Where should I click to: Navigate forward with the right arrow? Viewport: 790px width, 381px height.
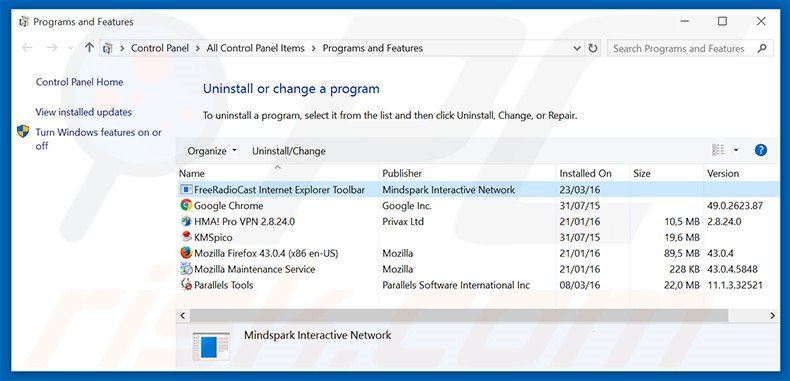click(x=51, y=48)
